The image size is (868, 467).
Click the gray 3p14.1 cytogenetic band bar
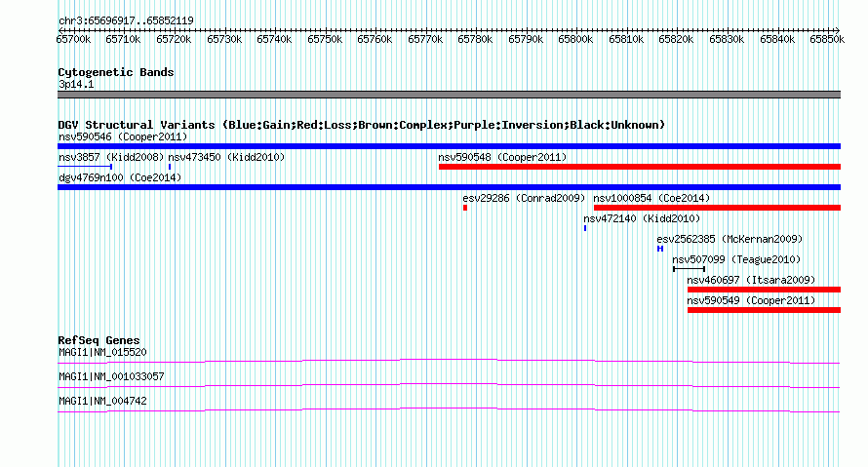coord(449,95)
